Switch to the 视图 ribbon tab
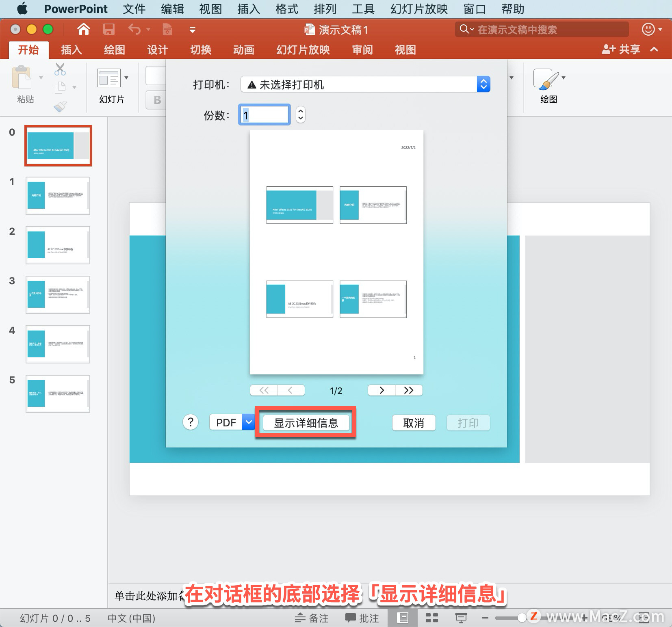The width and height of the screenshot is (672, 627). pyautogui.click(x=405, y=50)
